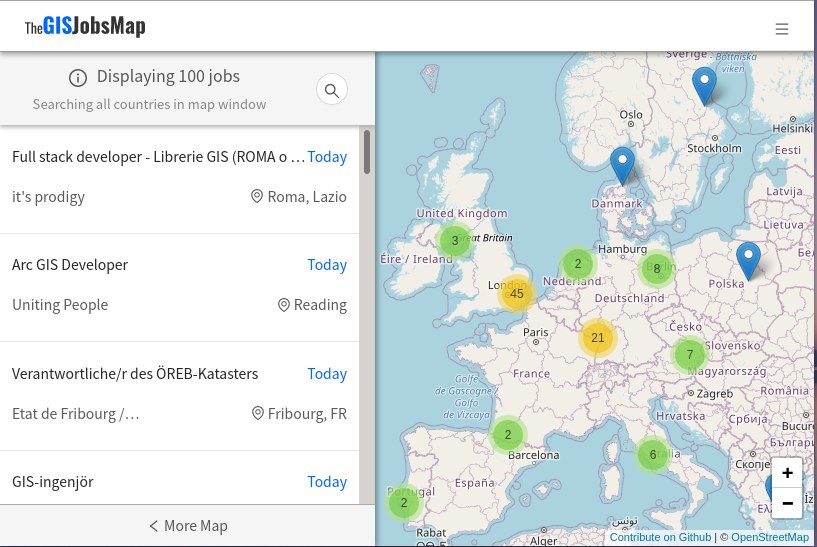This screenshot has height=547, width=817.
Task: Open the cluster of 7 jobs near Slovensko
Action: point(690,355)
